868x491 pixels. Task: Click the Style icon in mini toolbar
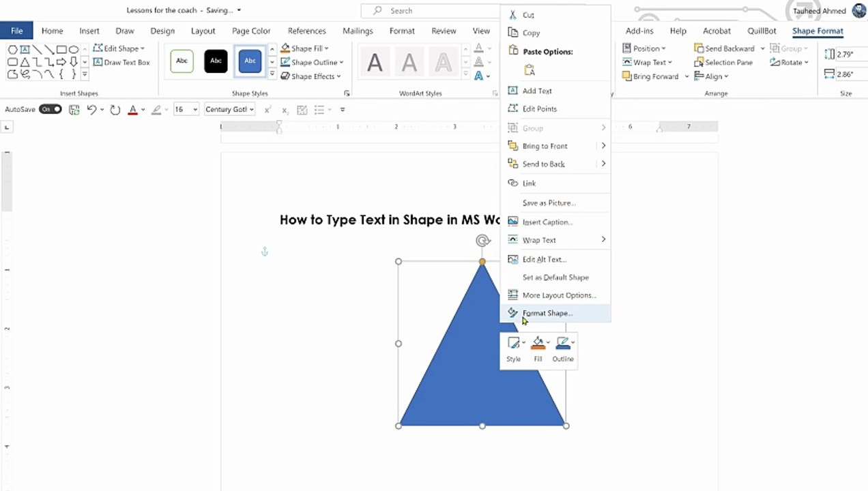514,343
